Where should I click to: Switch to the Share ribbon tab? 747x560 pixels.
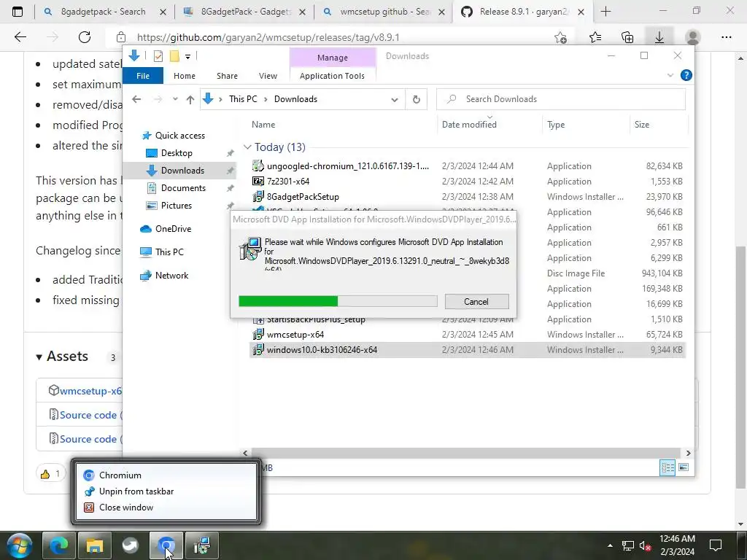coord(228,76)
